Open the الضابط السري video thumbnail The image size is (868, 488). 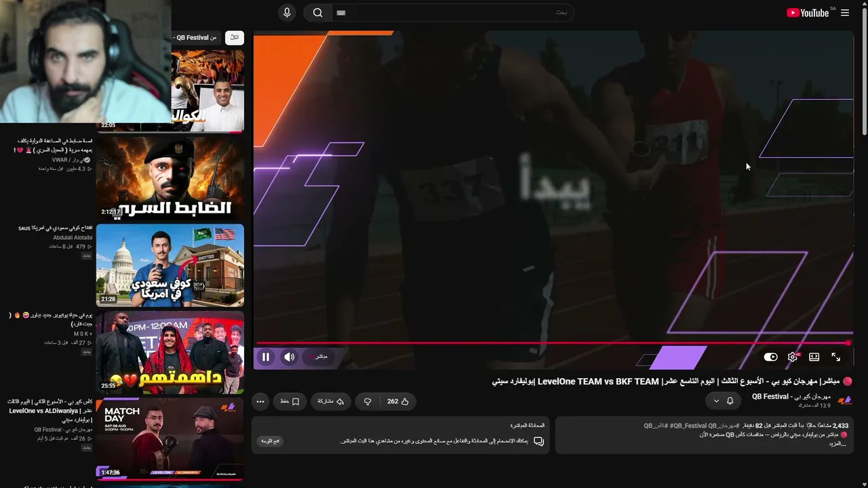click(170, 178)
